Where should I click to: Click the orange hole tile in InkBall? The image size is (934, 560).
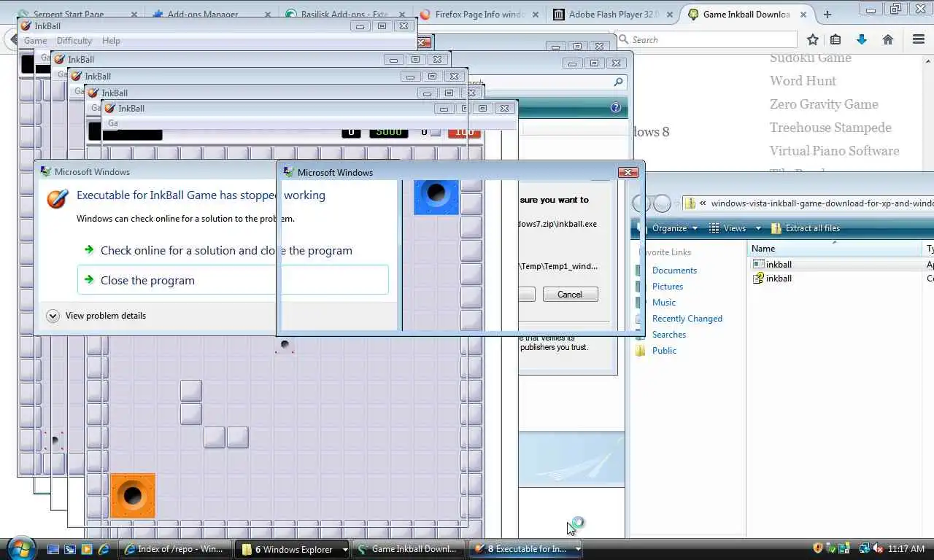pyautogui.click(x=132, y=496)
